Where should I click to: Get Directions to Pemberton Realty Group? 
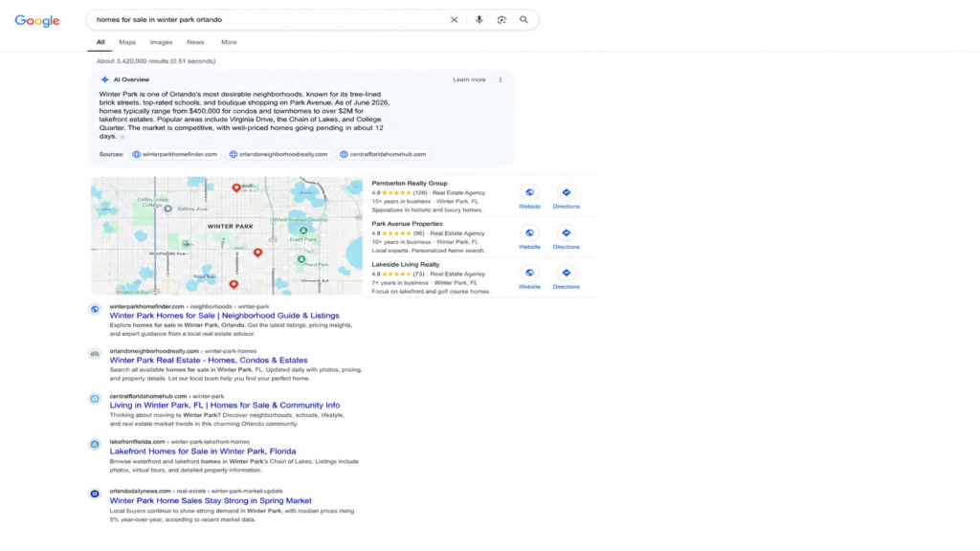[x=566, y=192]
